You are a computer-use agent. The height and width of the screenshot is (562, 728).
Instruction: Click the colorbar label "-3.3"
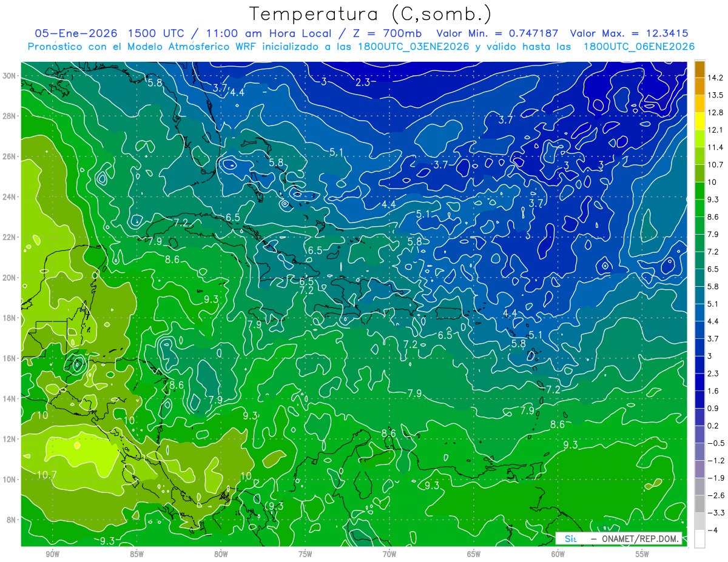tap(715, 513)
